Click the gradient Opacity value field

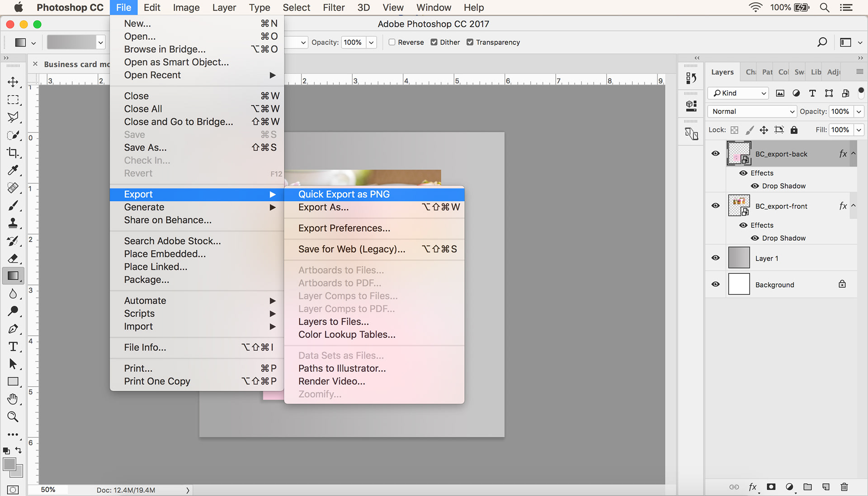[x=354, y=42]
